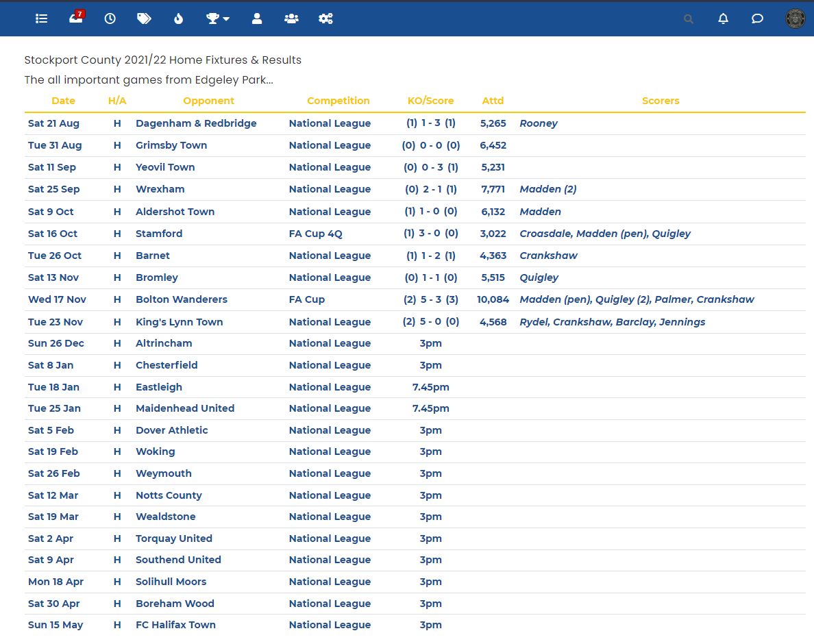Viewport: 814px width, 644px height.
Task: Click the Date column header
Action: tap(64, 101)
